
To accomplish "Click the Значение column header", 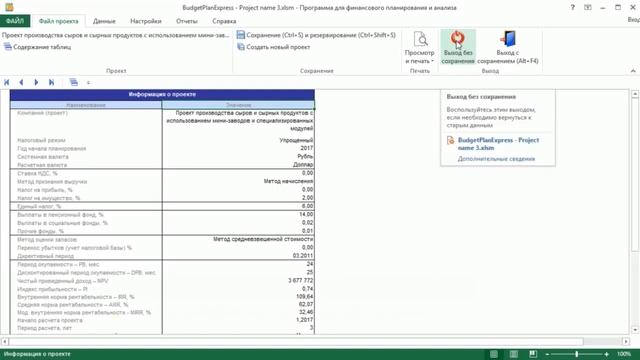I will pos(238,105).
